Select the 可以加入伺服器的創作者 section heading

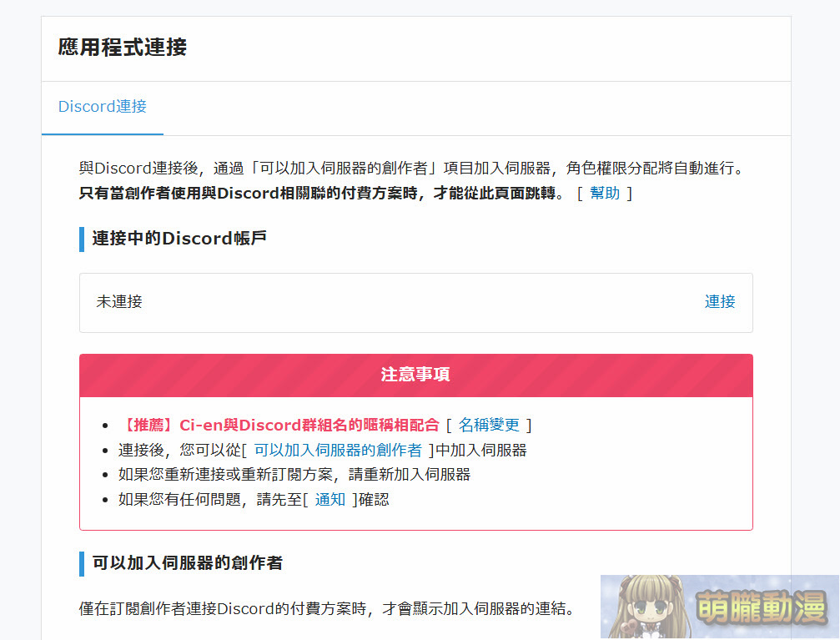(187, 563)
